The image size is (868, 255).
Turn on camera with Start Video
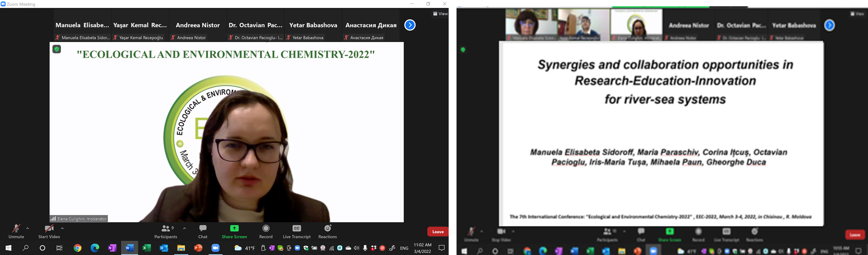(x=49, y=231)
